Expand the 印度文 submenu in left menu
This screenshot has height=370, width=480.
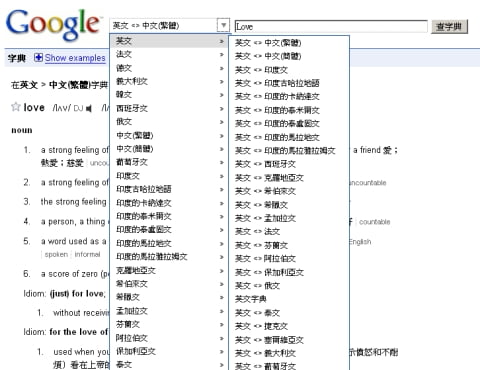point(169,176)
